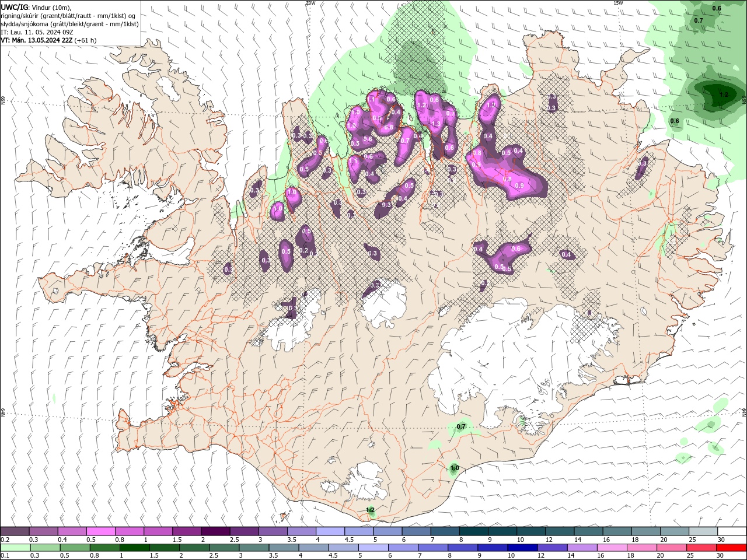This screenshot has height=560, width=747.
Task: Pick the darkest green 1 mm rain swatch
Action: (134, 548)
